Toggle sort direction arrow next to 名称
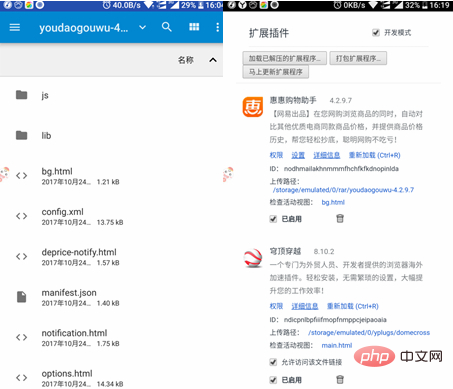Viewport: 453px width, 389px height. (x=213, y=60)
